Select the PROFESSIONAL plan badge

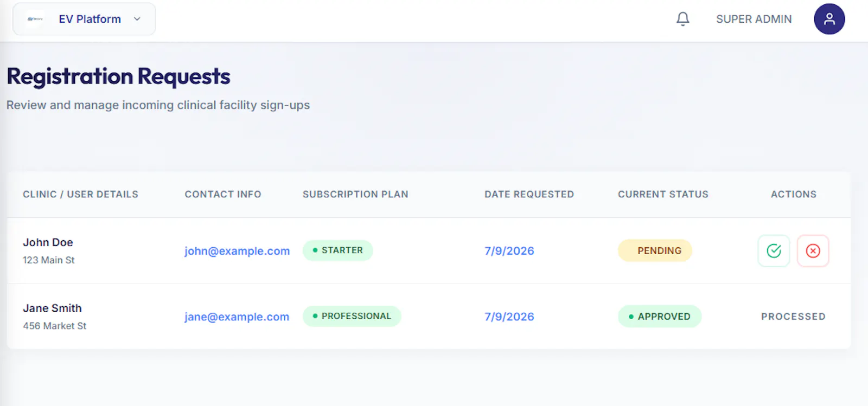tap(352, 316)
